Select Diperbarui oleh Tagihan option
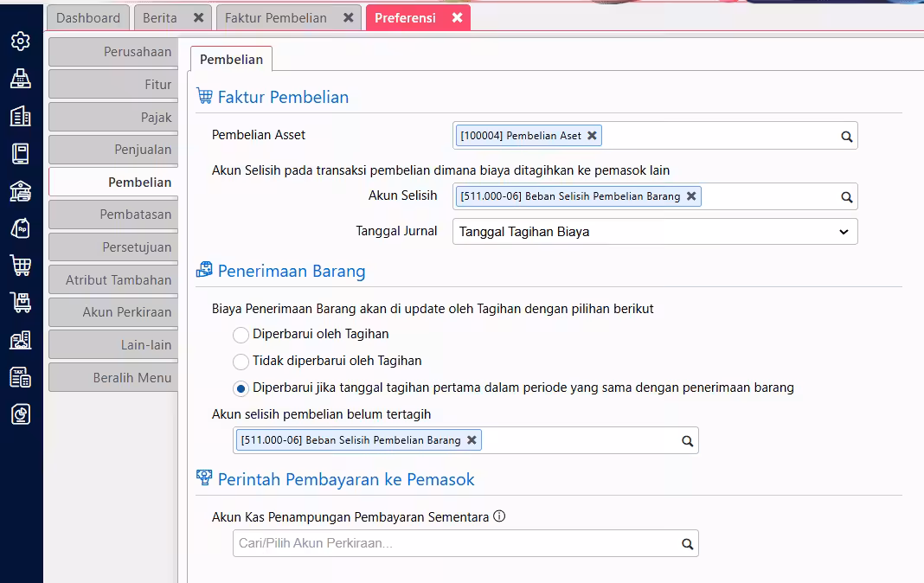Screen dimensions: 924x583 241,335
